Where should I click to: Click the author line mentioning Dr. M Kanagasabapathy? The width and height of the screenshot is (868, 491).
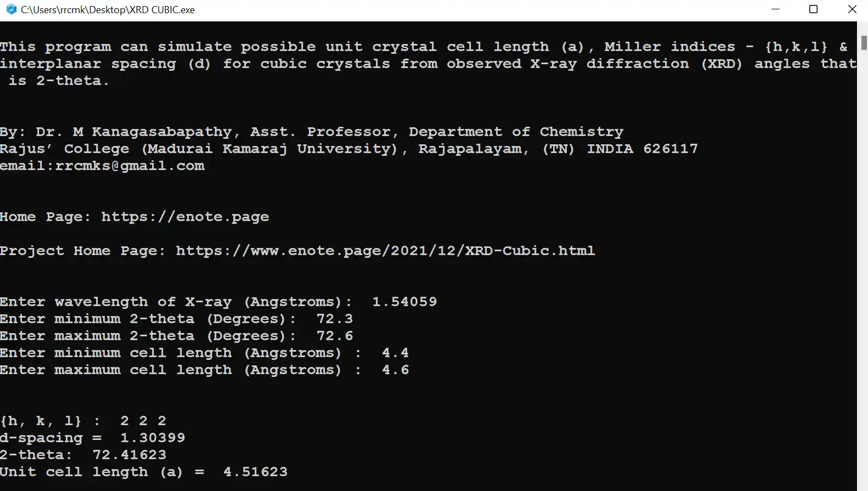point(311,132)
